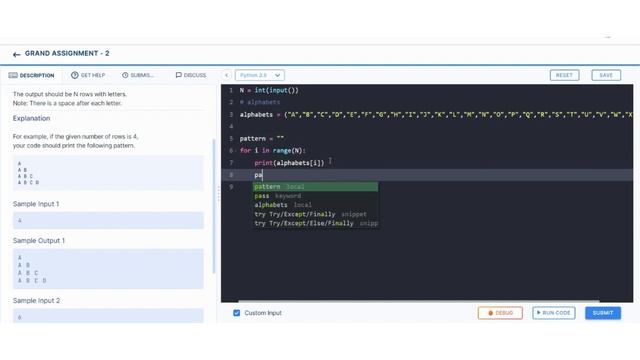Click code line 1 'N = int(input())'
The image size is (640, 360).
coord(269,90)
